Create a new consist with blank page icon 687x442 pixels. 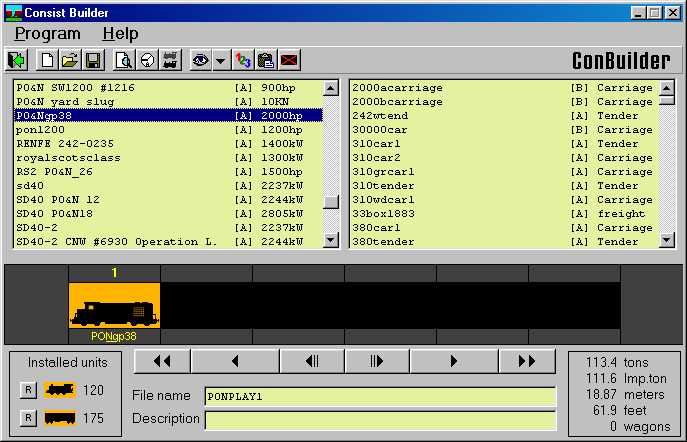pyautogui.click(x=47, y=60)
